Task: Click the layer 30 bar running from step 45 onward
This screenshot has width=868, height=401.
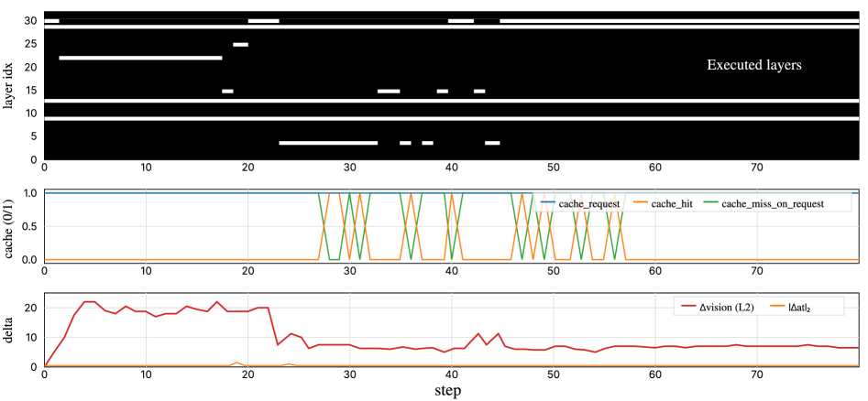Action: point(679,21)
